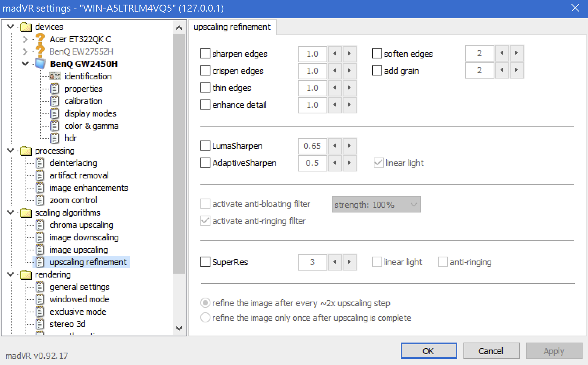The height and width of the screenshot is (365, 588).
Task: Collapse the rendering tree node
Action: click(10, 274)
